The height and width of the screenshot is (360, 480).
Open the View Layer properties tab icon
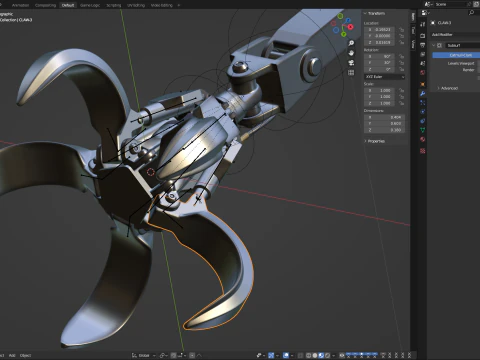tap(423, 54)
